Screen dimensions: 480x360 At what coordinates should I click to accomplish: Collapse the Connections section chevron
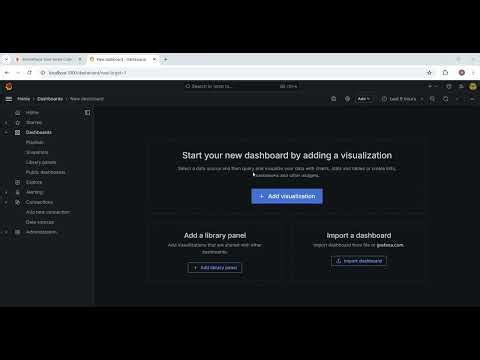6,202
